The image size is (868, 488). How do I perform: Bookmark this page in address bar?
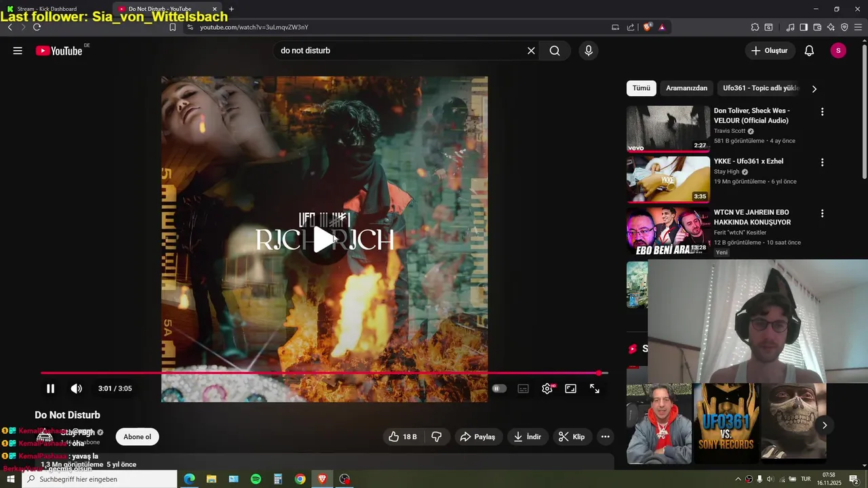coord(172,27)
